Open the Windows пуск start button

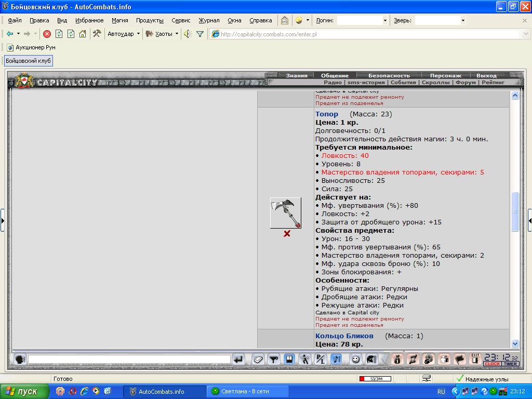(24, 392)
